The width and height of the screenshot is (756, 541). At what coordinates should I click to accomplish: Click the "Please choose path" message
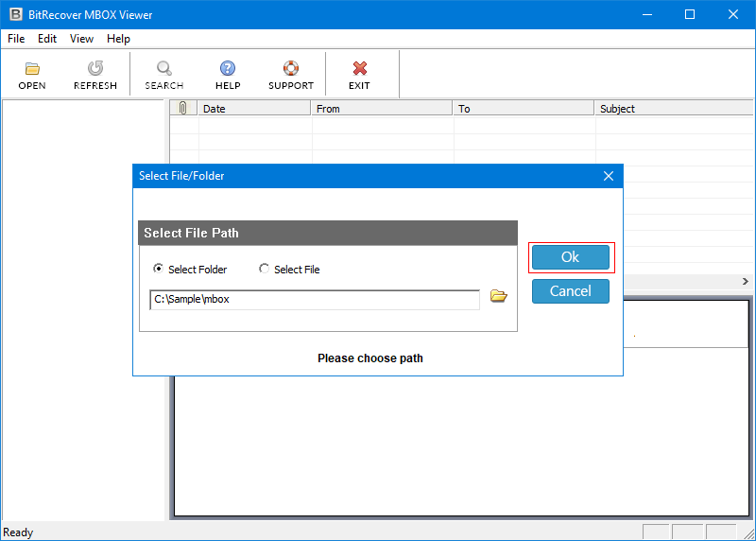tap(370, 358)
